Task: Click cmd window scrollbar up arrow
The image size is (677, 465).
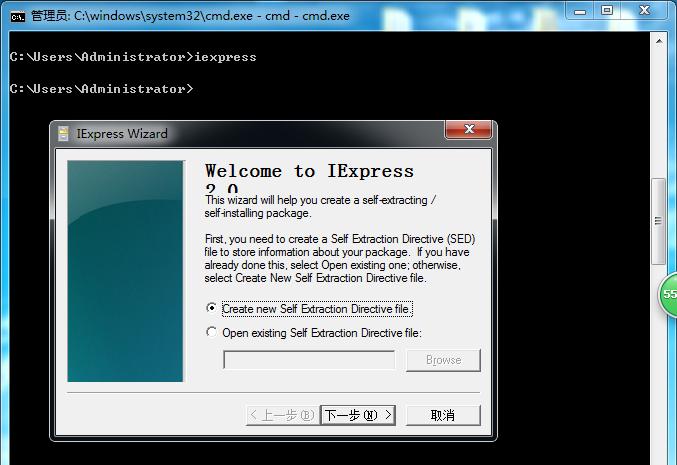Action: click(x=659, y=41)
